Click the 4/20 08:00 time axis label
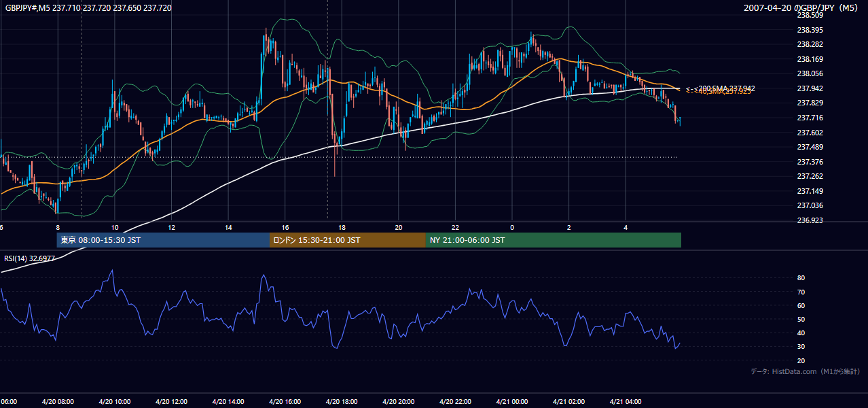Viewport: 868px width, 408px height. coord(58,402)
